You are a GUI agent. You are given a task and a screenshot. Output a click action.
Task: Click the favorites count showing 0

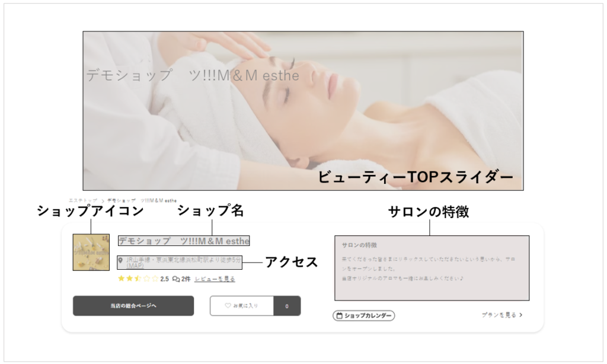tap(287, 306)
